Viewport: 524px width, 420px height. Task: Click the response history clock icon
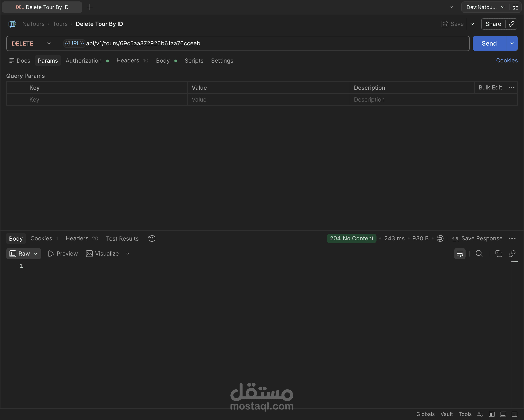(x=152, y=238)
